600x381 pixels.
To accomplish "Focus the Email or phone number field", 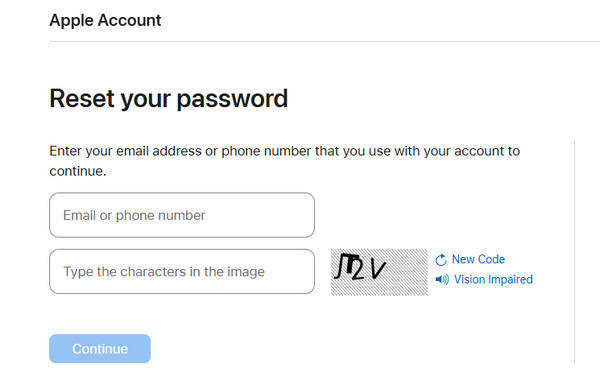I will coord(182,215).
